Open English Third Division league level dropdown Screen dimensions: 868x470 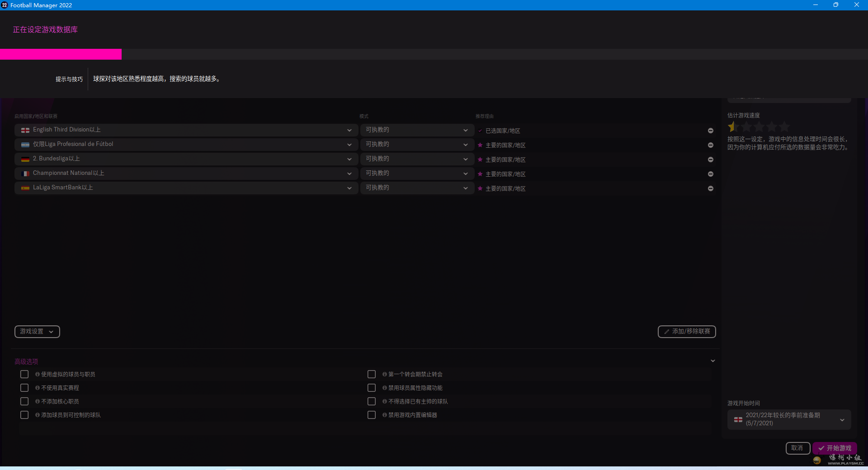[x=186, y=130]
